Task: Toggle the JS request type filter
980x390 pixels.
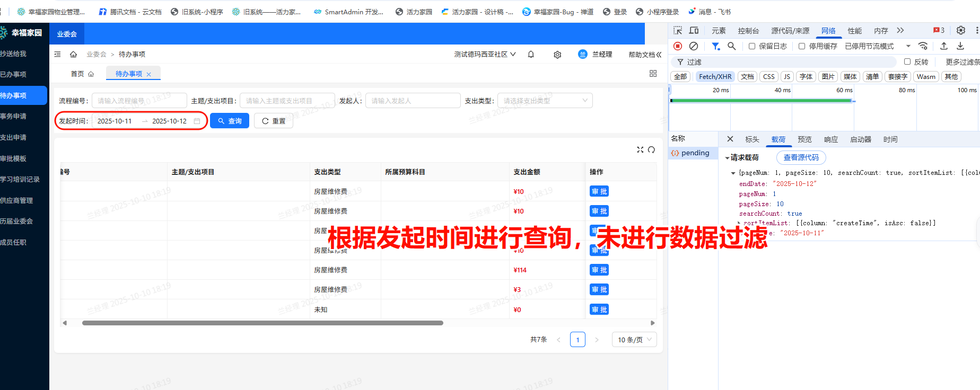Action: coord(787,77)
